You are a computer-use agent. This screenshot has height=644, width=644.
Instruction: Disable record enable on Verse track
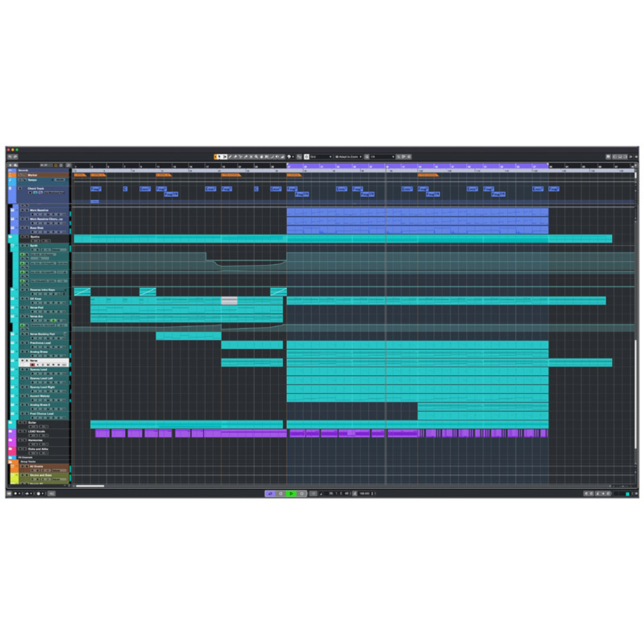[32, 365]
